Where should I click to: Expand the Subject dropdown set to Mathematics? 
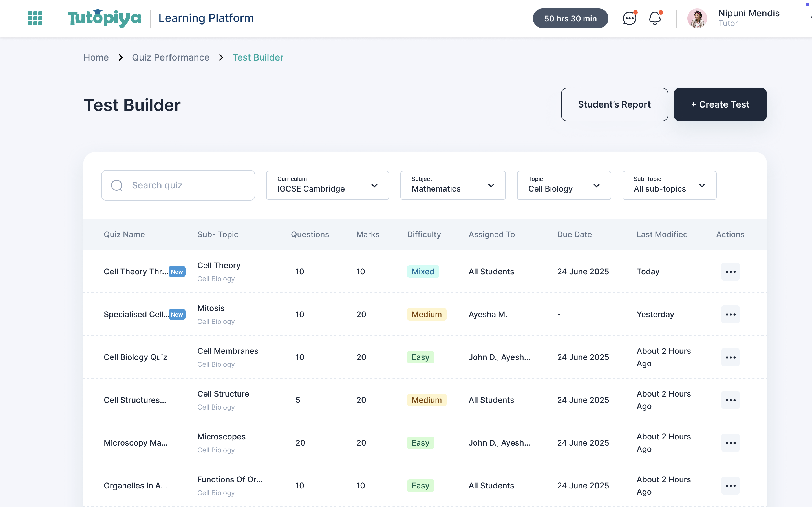[x=491, y=185]
